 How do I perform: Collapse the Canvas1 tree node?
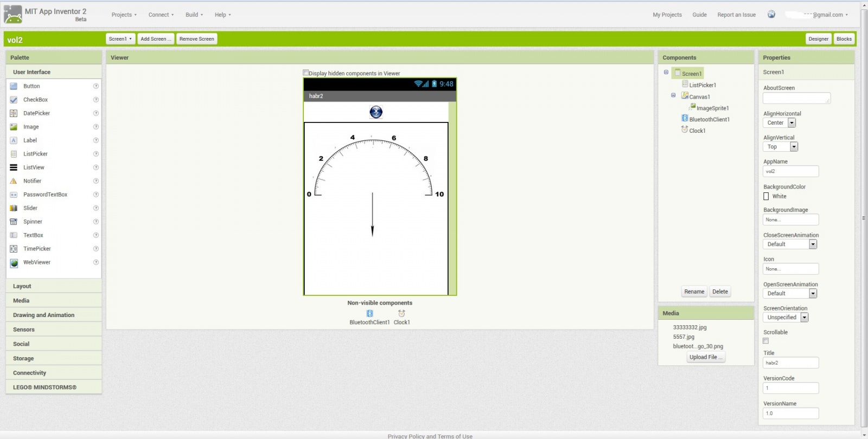tap(673, 95)
